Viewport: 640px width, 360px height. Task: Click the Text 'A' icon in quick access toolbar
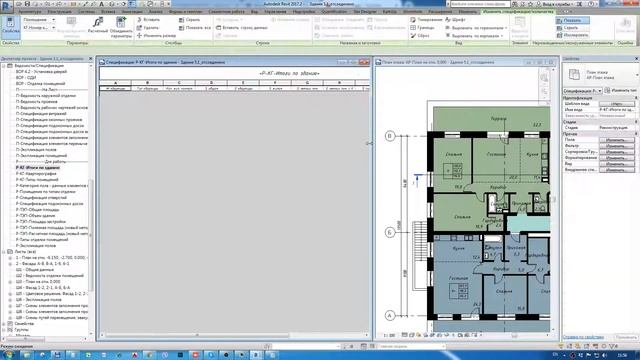(x=102, y=4)
